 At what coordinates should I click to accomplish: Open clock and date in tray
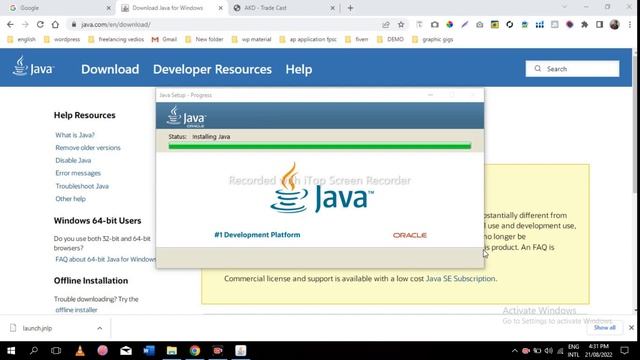click(x=598, y=351)
